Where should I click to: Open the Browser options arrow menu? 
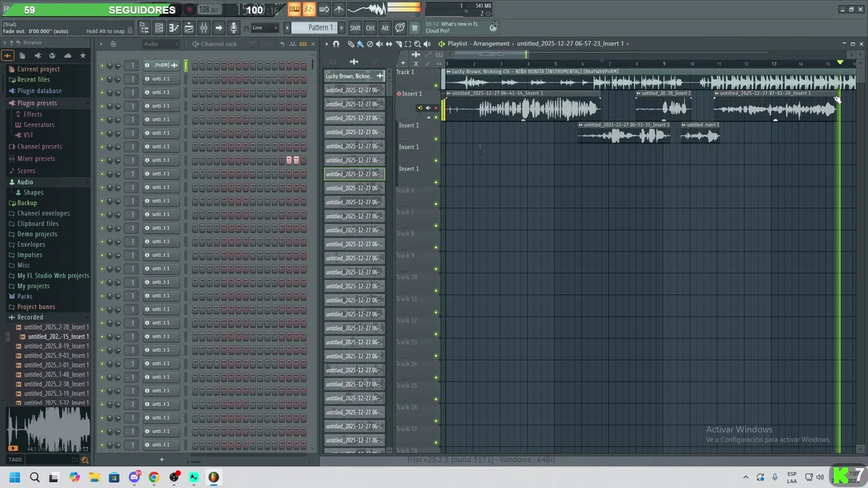[x=5, y=43]
